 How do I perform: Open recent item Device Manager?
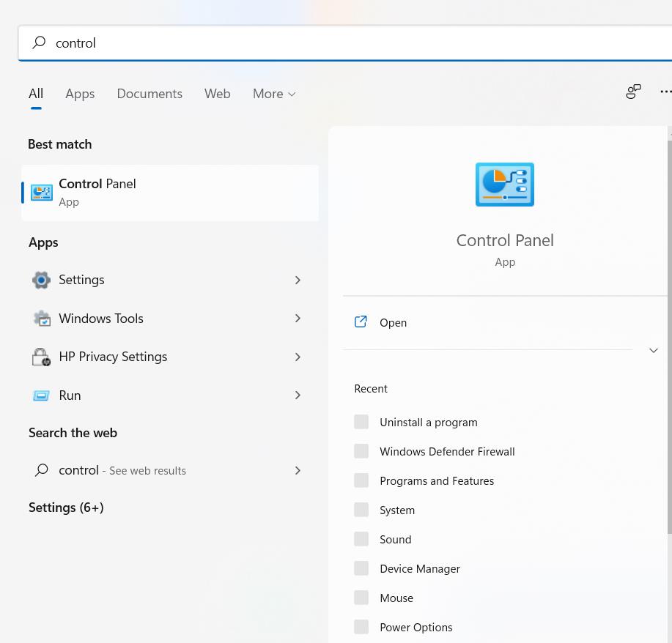click(420, 569)
